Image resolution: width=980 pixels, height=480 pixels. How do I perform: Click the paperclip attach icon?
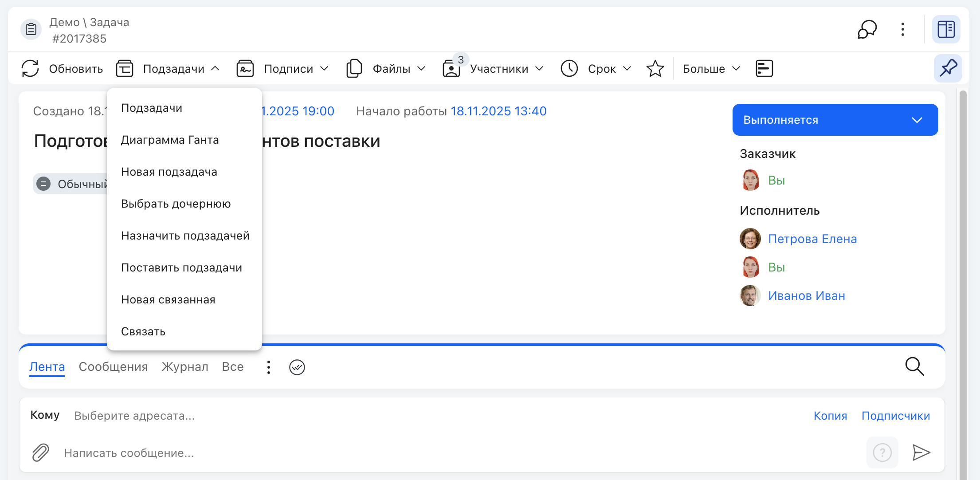coord(40,452)
